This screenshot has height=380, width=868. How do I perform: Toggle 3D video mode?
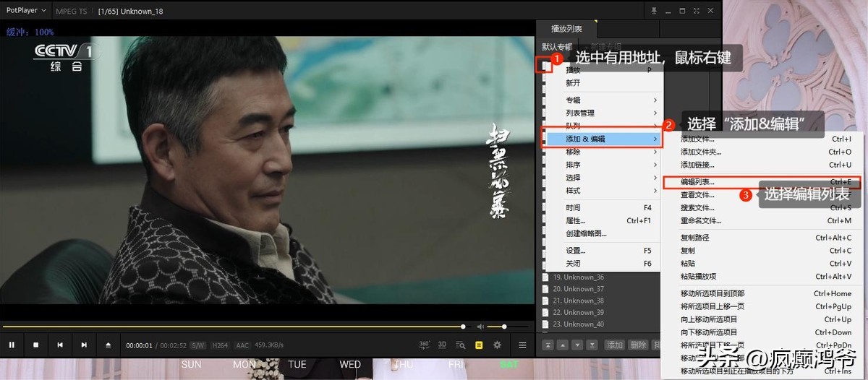point(442,345)
